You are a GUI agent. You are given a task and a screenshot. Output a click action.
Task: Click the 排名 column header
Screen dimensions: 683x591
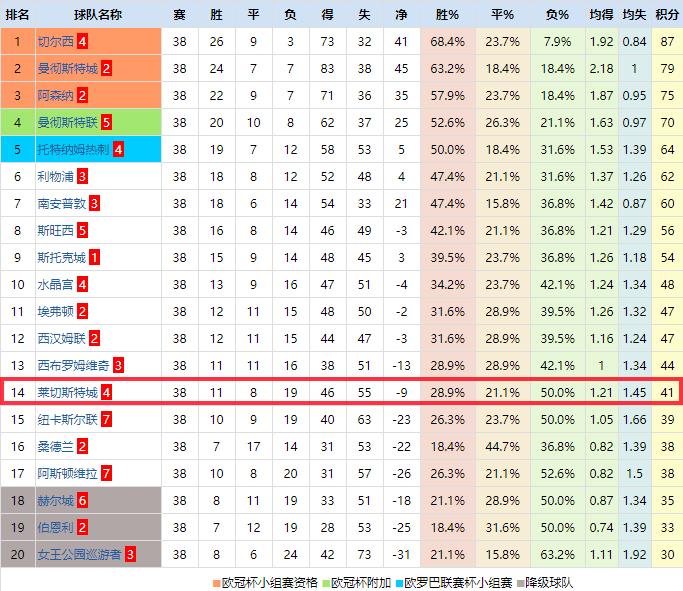pos(18,14)
